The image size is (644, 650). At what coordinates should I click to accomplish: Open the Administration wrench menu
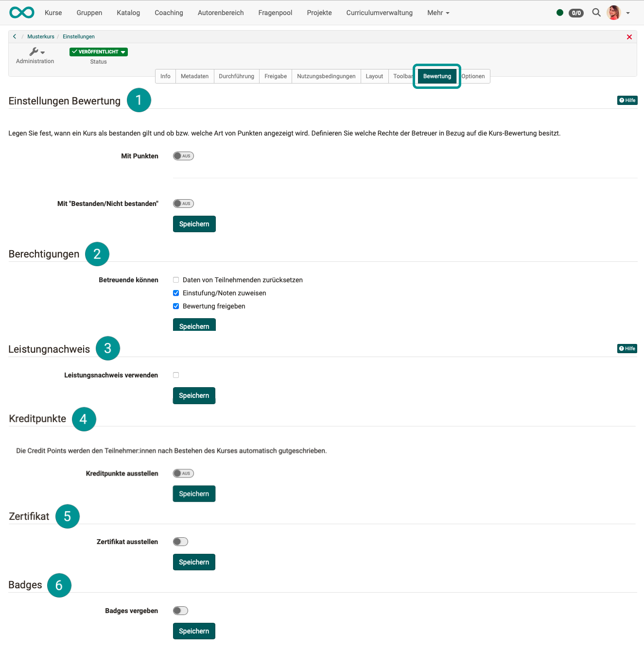pyautogui.click(x=35, y=51)
